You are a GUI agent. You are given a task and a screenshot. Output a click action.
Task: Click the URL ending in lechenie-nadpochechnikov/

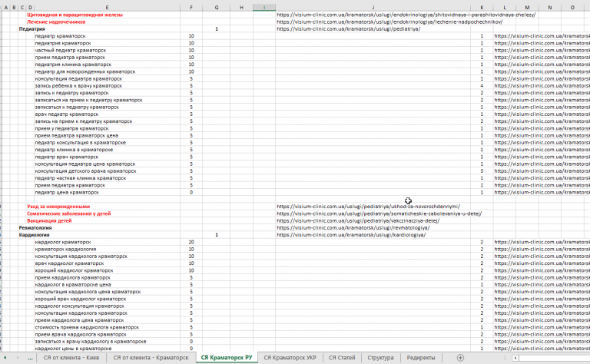click(389, 22)
